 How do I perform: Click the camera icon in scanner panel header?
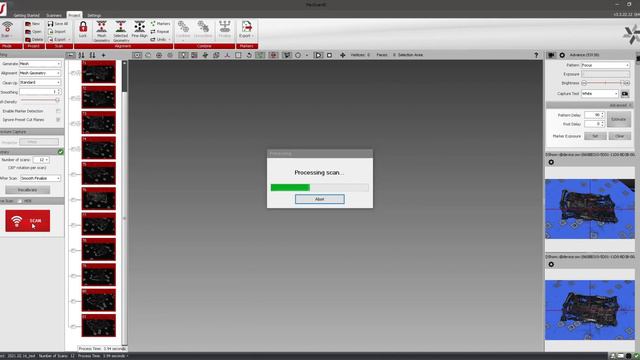point(551,55)
